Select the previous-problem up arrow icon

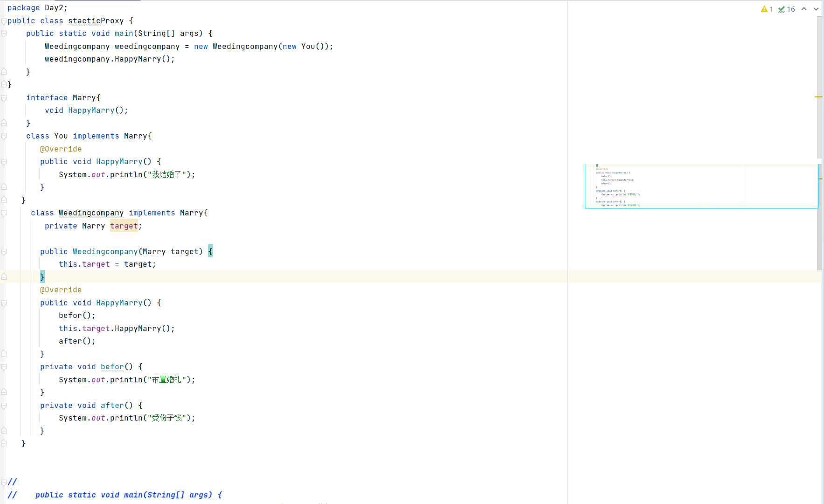pos(804,9)
